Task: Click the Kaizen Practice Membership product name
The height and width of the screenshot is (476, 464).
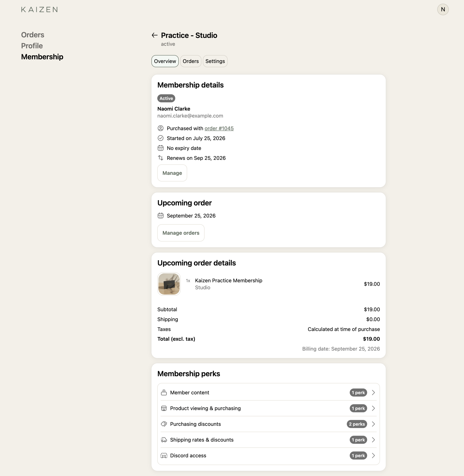Action: [x=228, y=280]
